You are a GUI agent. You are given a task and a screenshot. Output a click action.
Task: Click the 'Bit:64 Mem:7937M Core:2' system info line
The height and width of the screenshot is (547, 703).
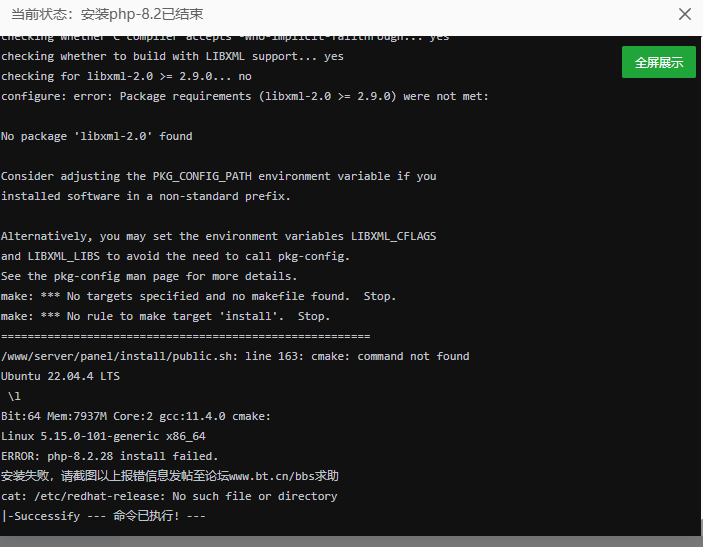coord(136,416)
